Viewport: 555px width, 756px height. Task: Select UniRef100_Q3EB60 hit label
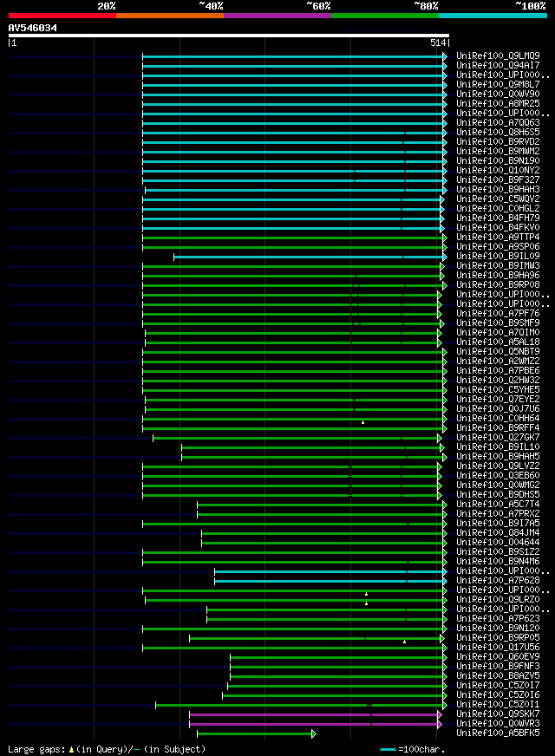click(x=498, y=475)
